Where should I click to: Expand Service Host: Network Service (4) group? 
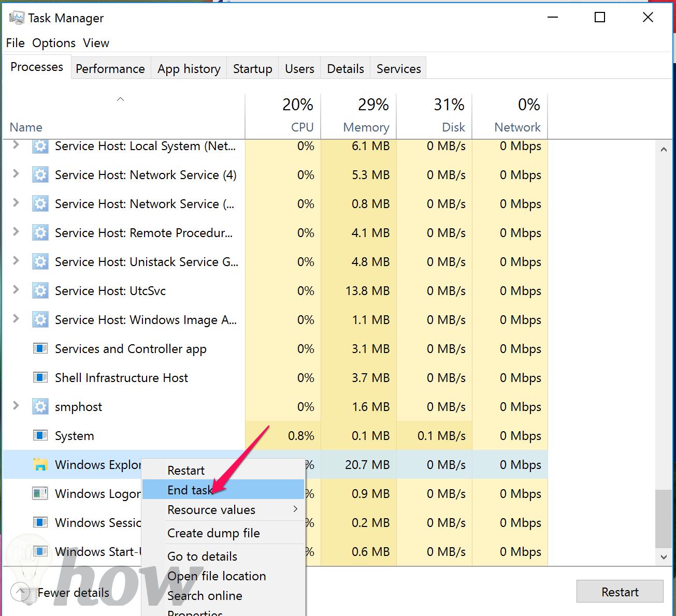pos(16,174)
